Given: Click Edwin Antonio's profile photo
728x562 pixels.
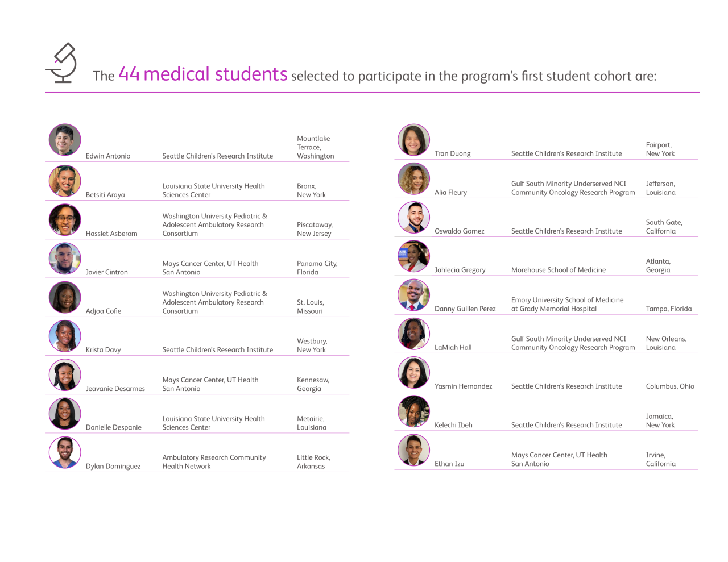Looking at the screenshot, I should (x=65, y=140).
